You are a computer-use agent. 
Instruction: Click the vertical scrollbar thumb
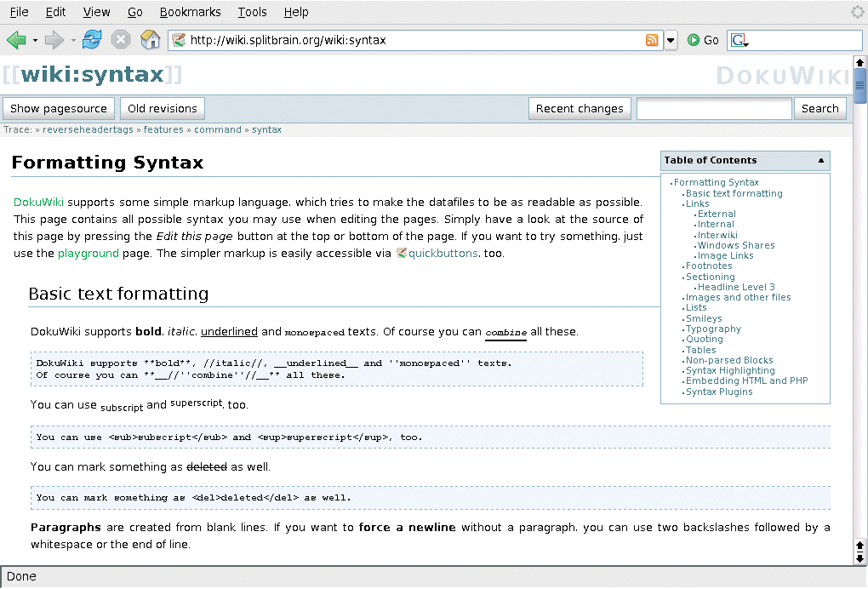point(859,85)
